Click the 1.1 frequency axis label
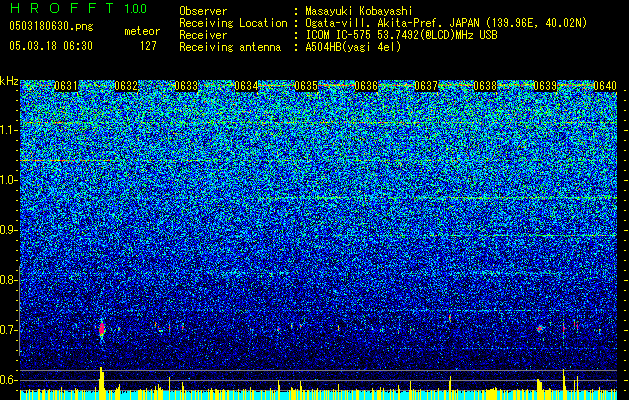 [9, 130]
